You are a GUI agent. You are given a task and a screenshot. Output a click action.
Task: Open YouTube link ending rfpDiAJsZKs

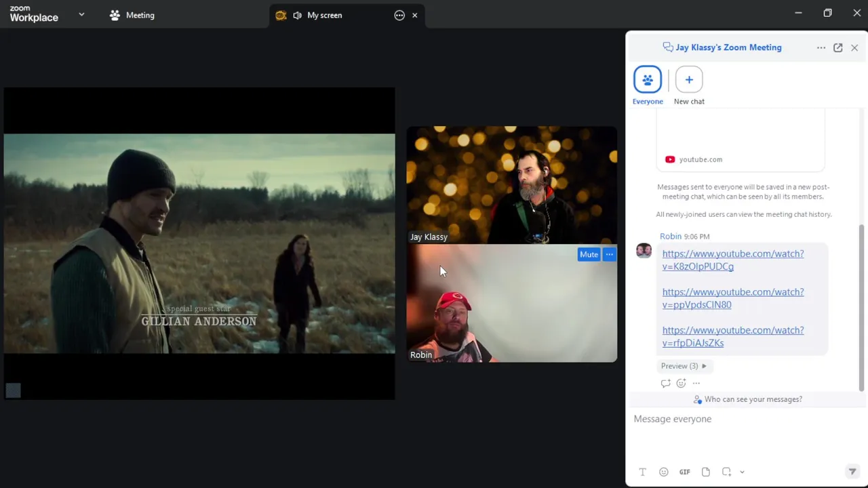point(733,336)
